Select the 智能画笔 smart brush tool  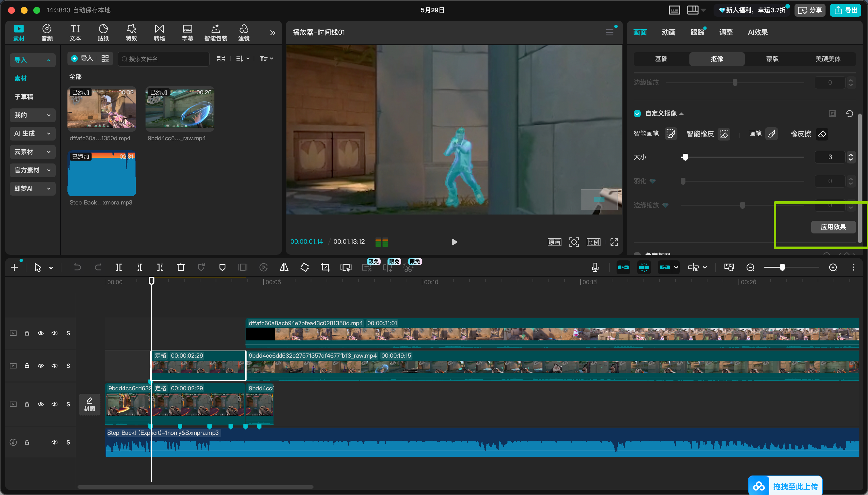(671, 134)
